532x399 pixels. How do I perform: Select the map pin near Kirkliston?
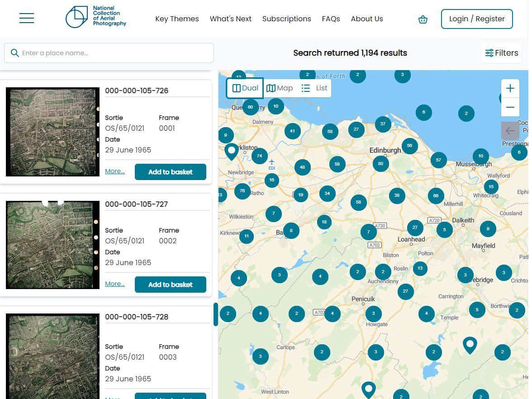point(231,151)
